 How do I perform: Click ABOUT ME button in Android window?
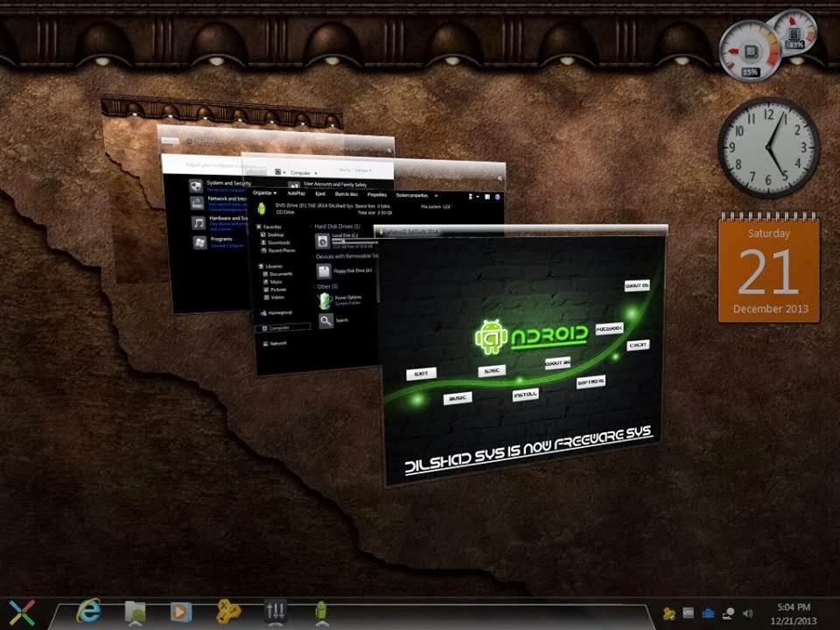[557, 362]
